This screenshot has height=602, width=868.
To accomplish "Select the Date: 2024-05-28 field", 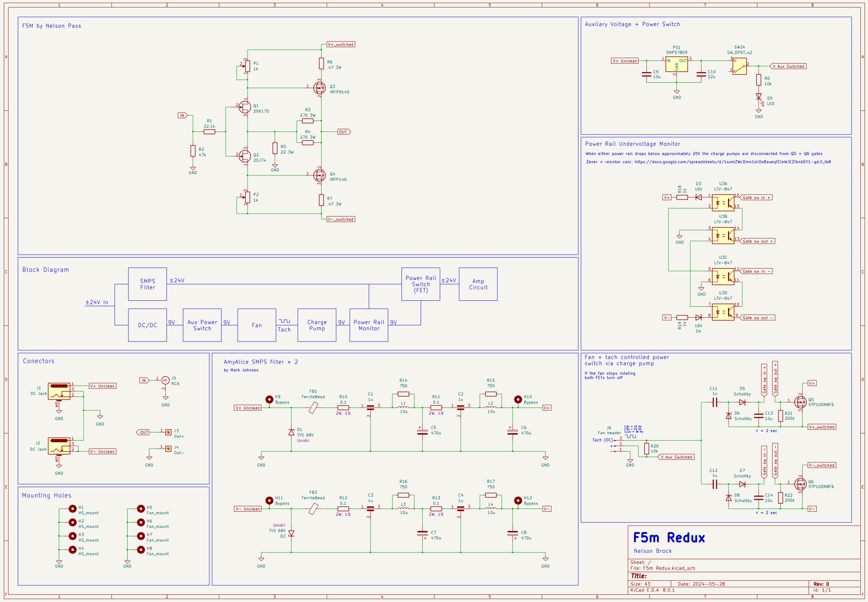I will tap(701, 584).
